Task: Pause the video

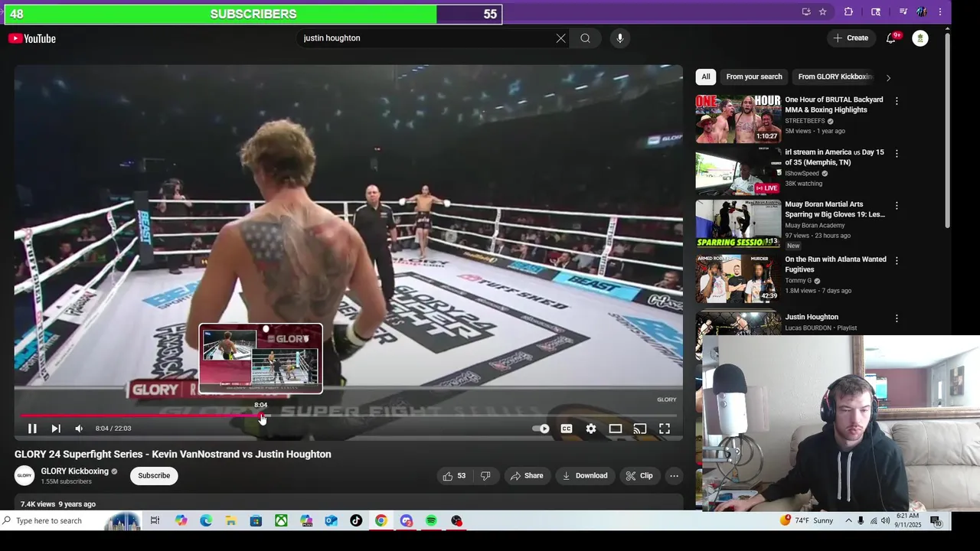Action: click(x=32, y=429)
